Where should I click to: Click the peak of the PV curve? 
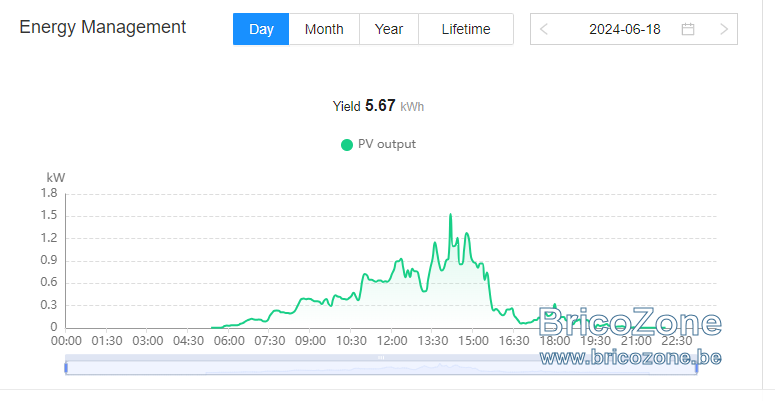tap(450, 215)
